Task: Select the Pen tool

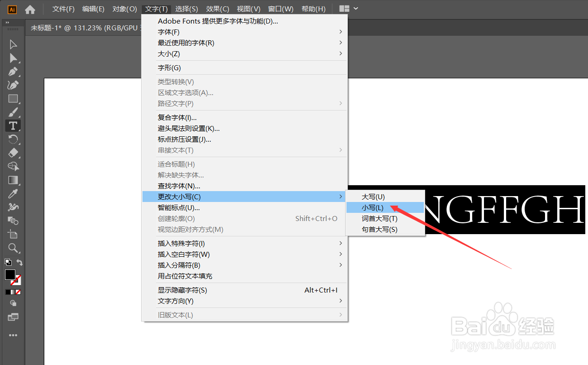Action: pyautogui.click(x=13, y=72)
